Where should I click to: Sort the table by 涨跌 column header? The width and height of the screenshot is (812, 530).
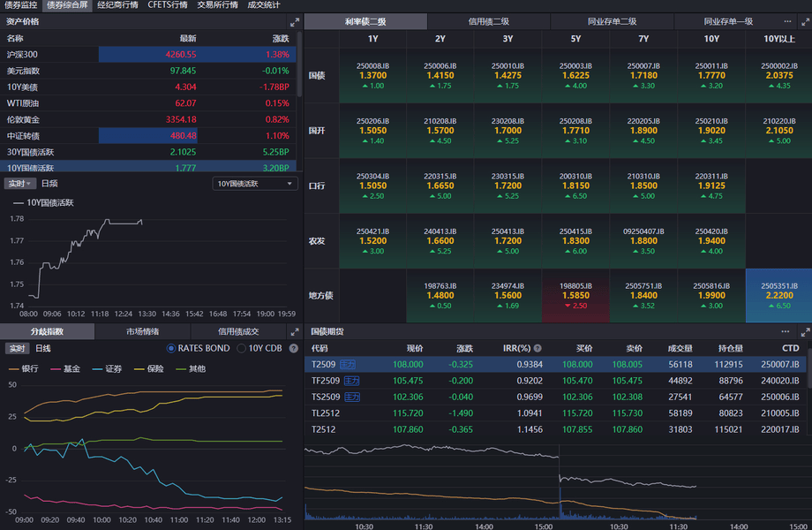pos(280,39)
